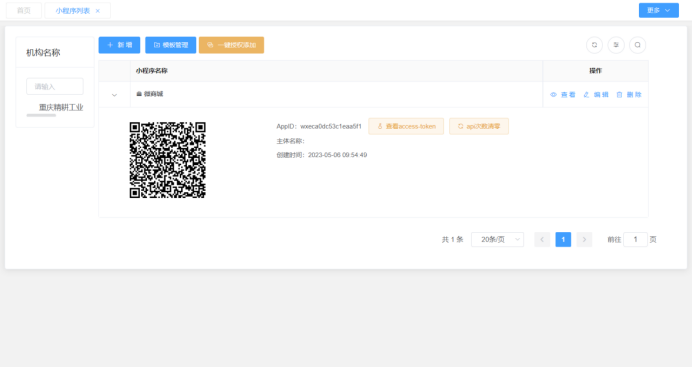Focus the 机构名称 filter input
This screenshot has height=367, width=693.
click(x=55, y=86)
